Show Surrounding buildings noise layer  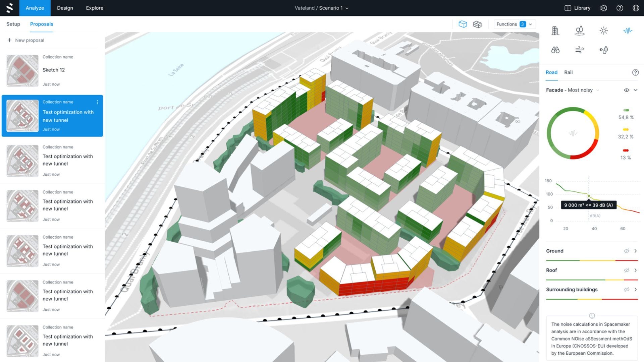(626, 290)
